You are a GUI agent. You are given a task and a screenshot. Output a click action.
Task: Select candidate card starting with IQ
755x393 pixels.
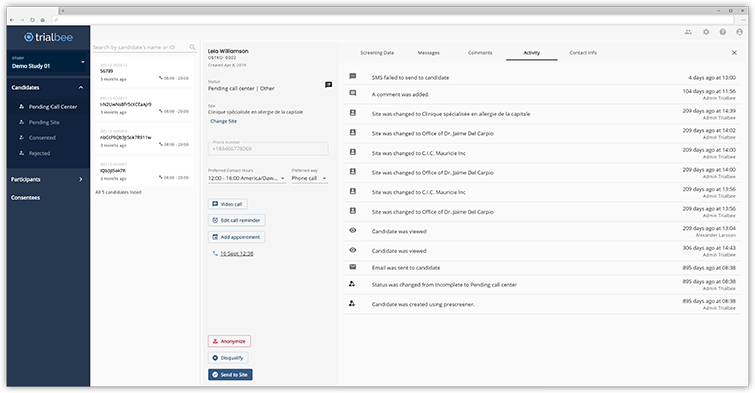tap(144, 171)
